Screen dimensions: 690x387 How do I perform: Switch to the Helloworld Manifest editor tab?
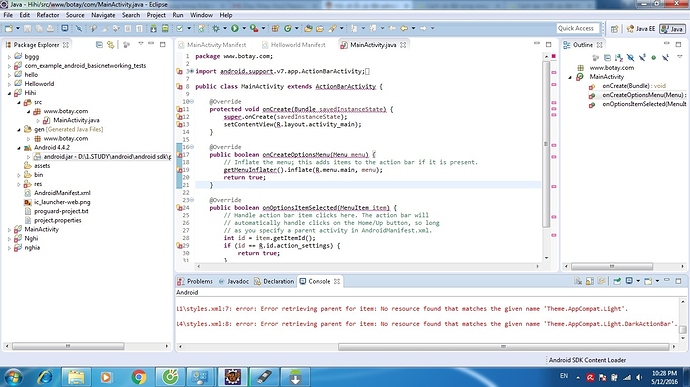(x=293, y=45)
